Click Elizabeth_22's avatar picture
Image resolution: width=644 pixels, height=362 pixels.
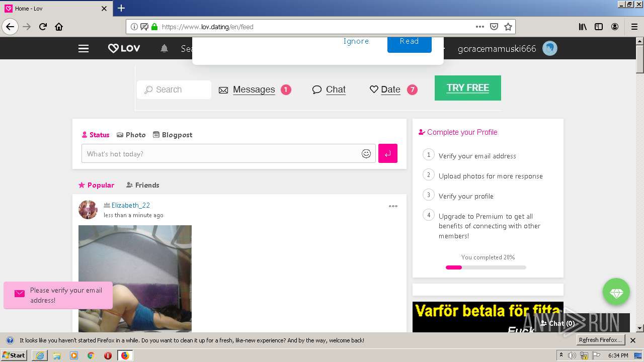(88, 210)
